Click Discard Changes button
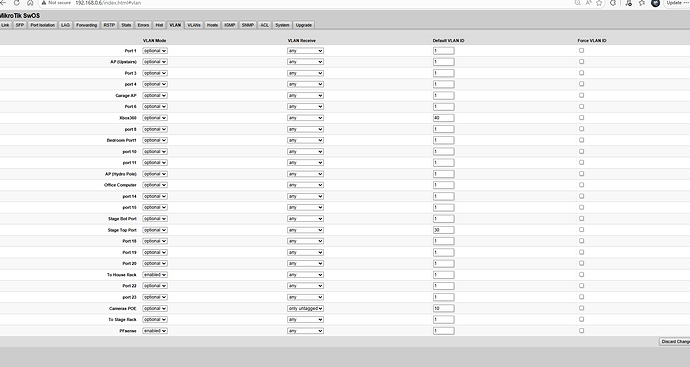The width and height of the screenshot is (690, 367). 675,341
